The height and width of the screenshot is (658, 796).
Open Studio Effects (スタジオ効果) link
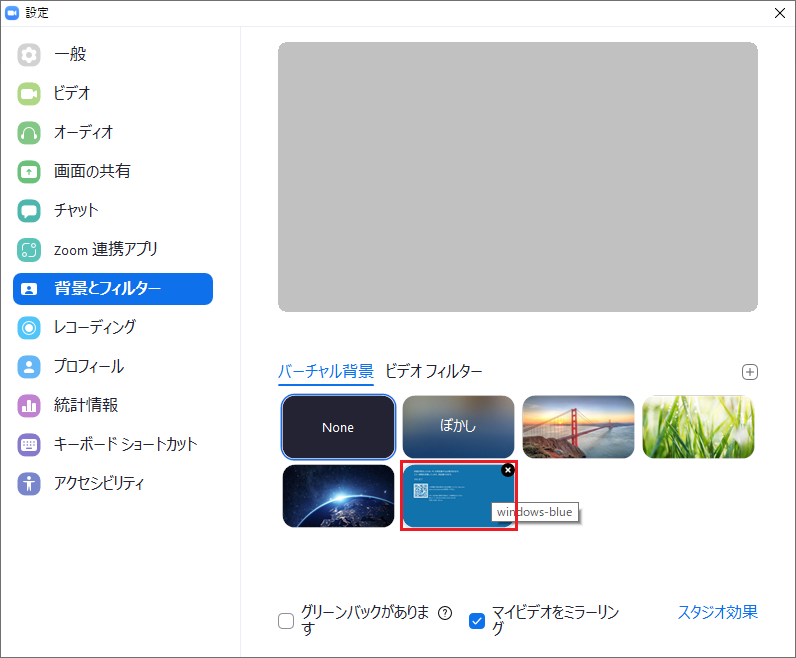[717, 612]
